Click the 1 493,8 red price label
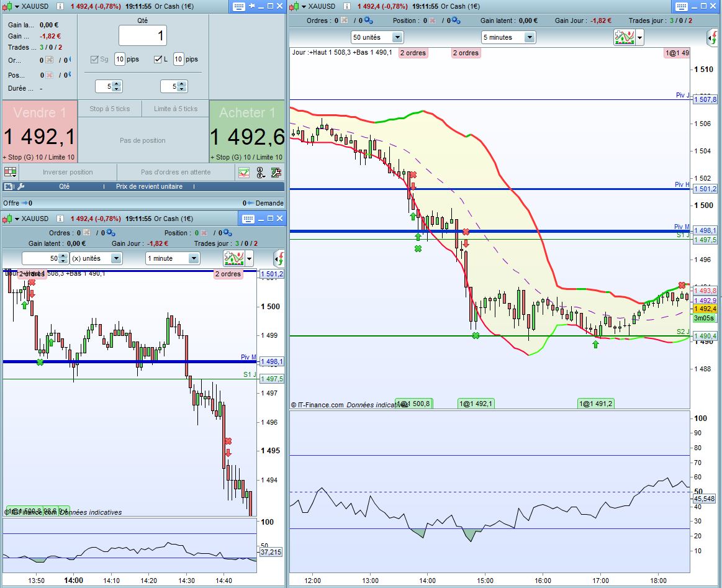The height and width of the screenshot is (588, 722). point(705,291)
